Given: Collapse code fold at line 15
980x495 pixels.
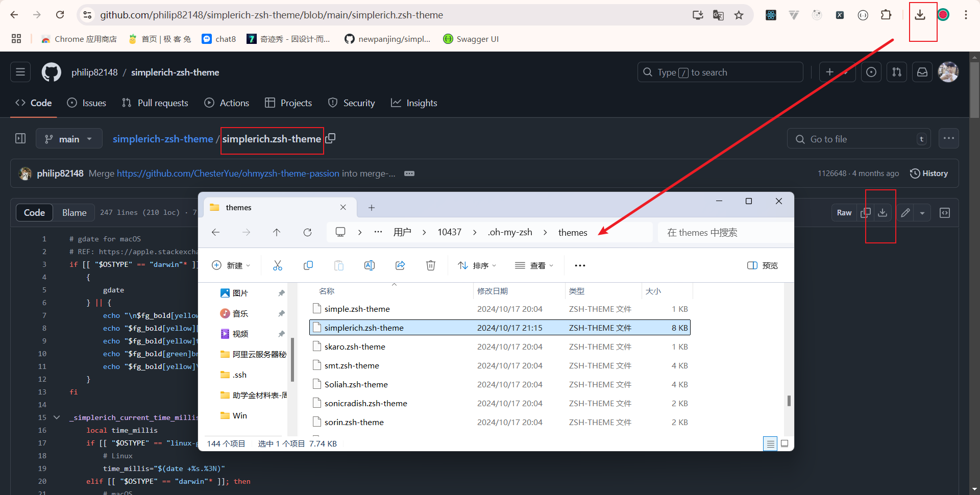Looking at the screenshot, I should [57, 417].
